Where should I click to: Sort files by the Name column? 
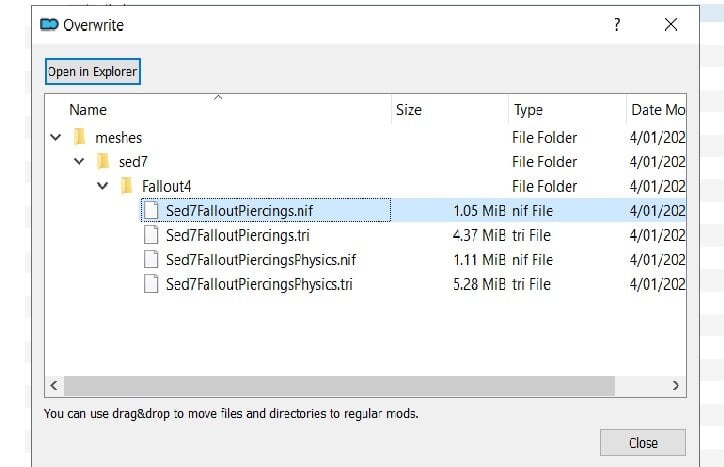(x=218, y=109)
